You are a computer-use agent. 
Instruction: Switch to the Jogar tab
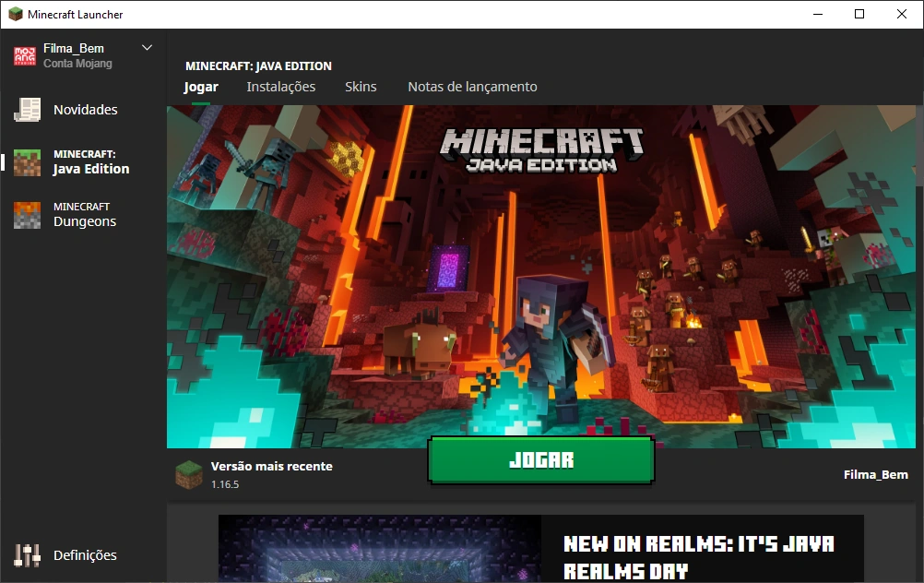pyautogui.click(x=201, y=88)
